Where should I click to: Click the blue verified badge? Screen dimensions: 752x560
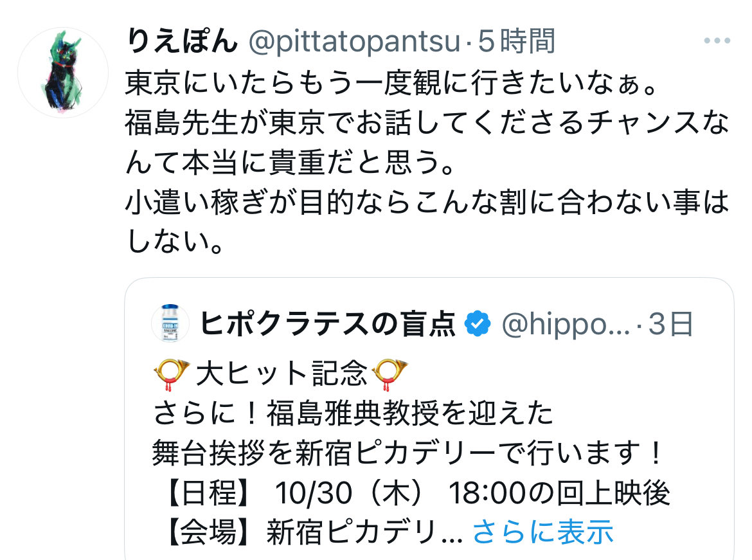pos(477,325)
